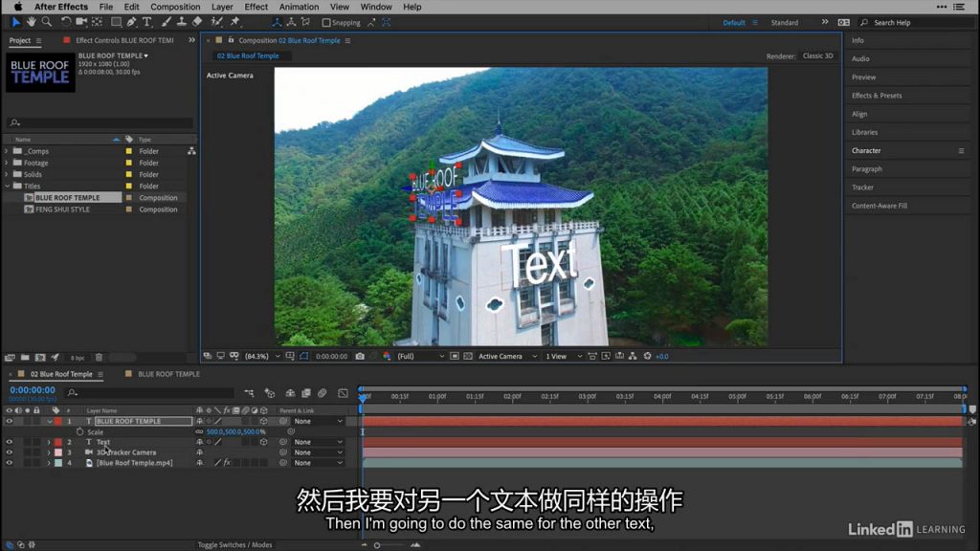Expand the Text layer properties
This screenshot has width=980, height=551.
[x=49, y=442]
